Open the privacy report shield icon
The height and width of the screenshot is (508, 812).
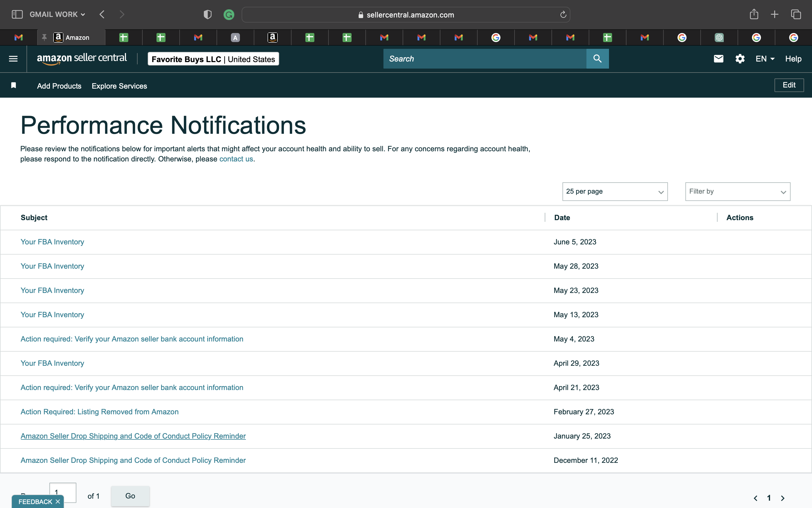[208, 14]
